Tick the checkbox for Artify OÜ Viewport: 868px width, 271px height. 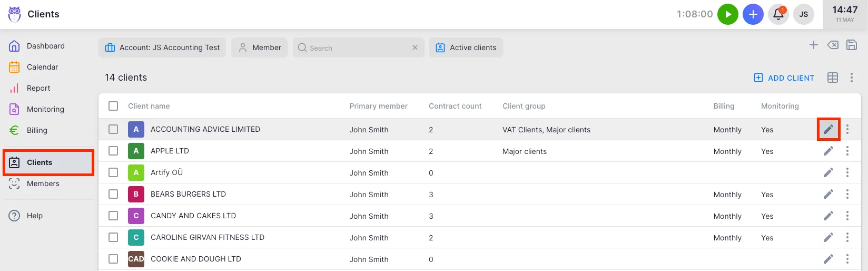(x=113, y=172)
